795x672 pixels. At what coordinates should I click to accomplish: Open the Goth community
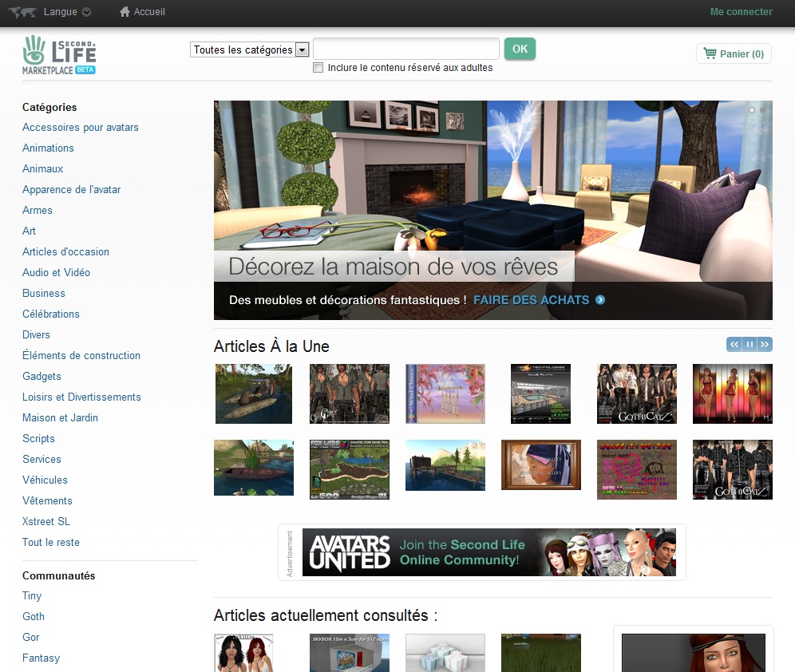coord(34,617)
